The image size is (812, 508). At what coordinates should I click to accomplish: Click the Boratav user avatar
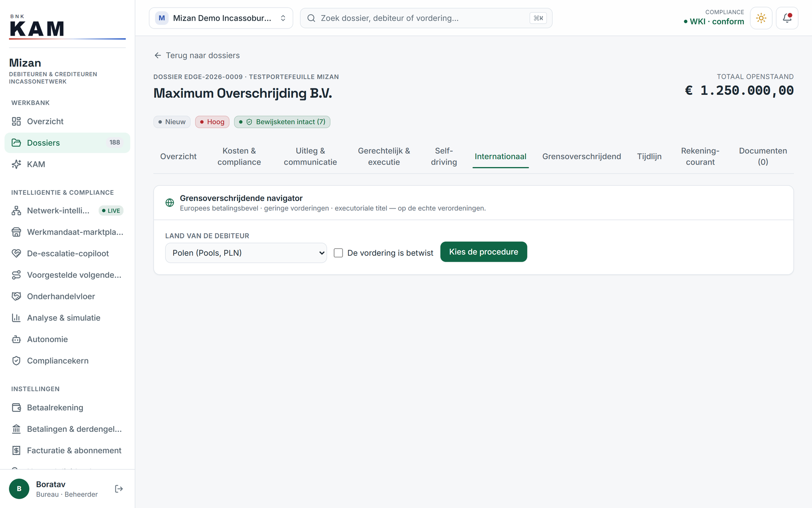pos(19,489)
